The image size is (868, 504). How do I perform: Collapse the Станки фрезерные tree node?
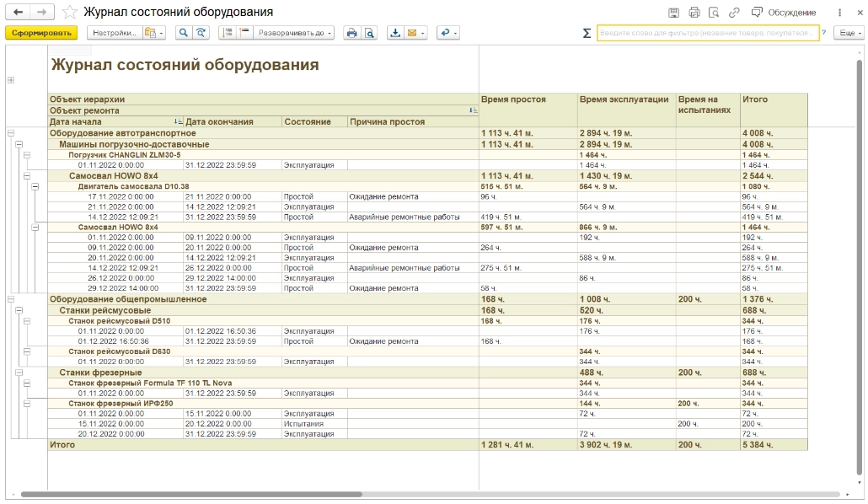[x=19, y=373]
